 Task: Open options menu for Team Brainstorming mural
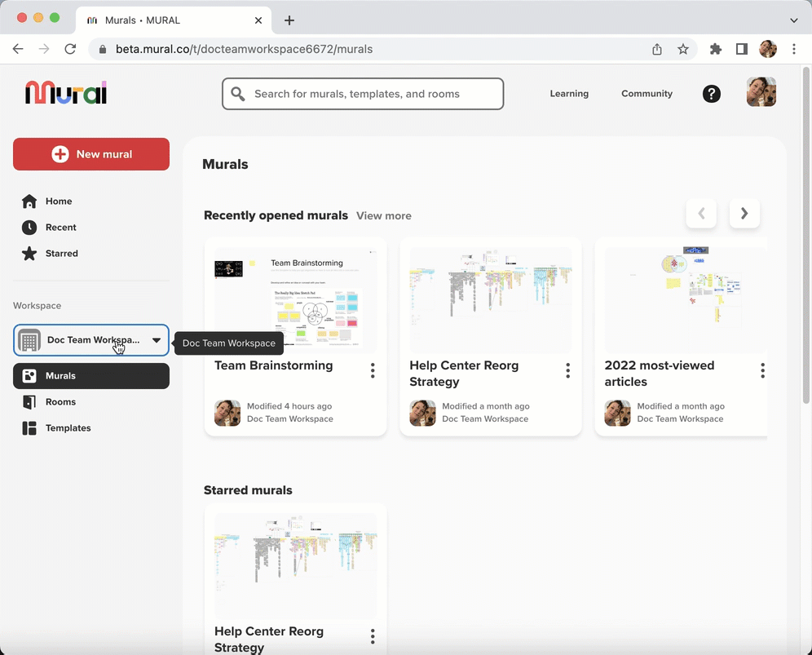[x=373, y=371]
